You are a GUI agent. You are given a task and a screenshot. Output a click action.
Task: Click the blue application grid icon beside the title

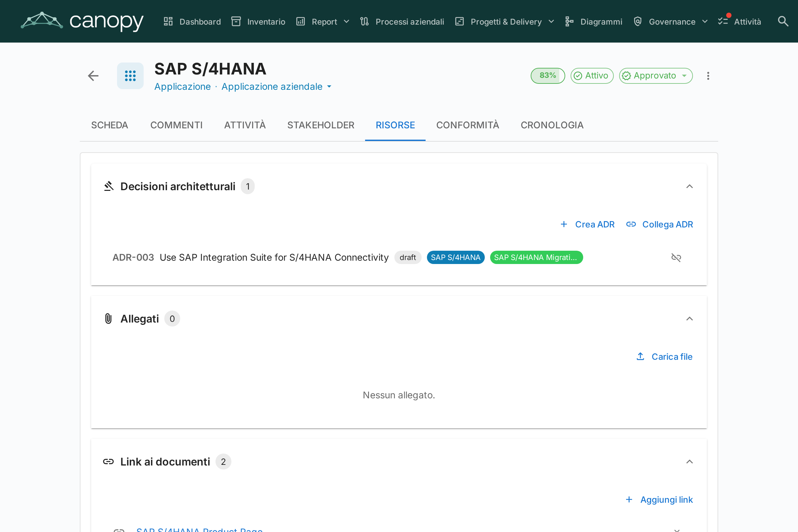[x=130, y=76]
